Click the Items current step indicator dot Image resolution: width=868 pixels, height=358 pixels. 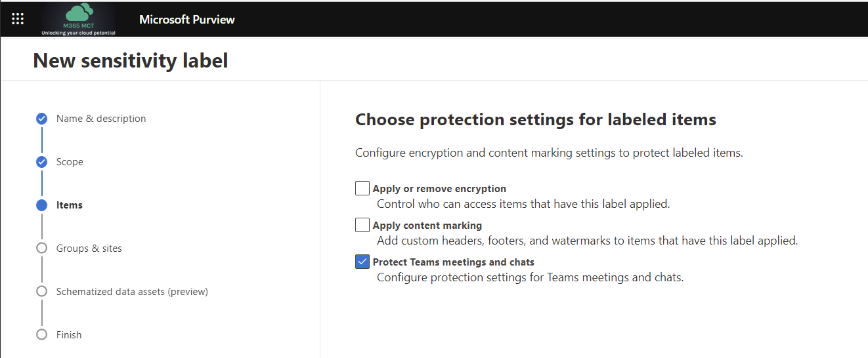42,205
